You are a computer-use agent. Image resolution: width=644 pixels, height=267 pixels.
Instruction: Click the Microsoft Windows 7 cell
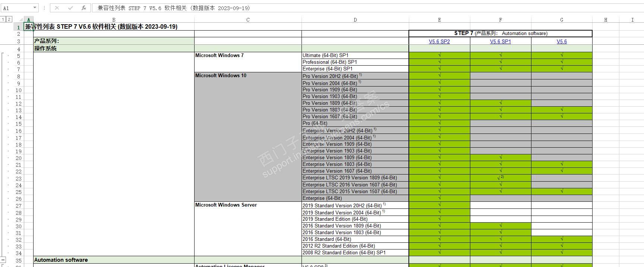tap(248, 62)
